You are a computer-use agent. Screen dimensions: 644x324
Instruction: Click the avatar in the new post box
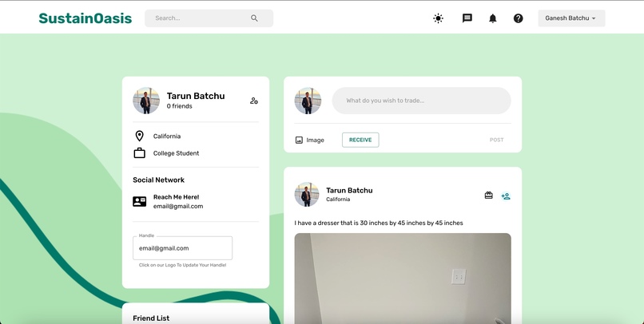coord(308,101)
